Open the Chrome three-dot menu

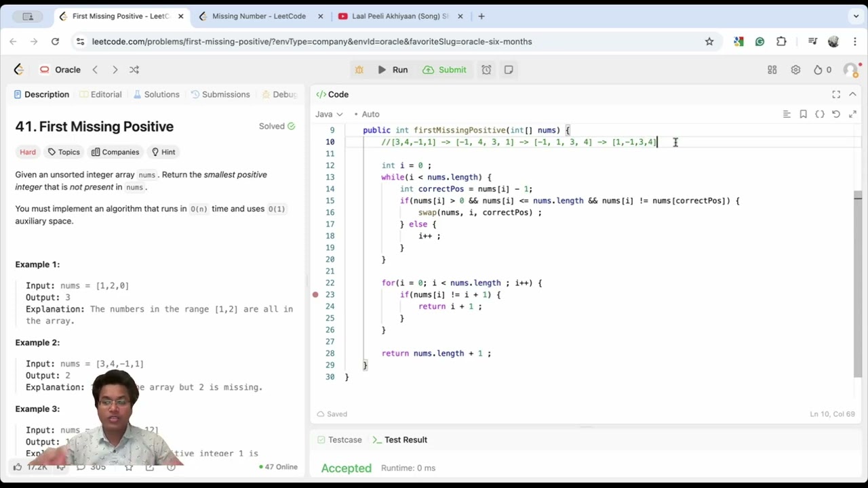pos(854,41)
